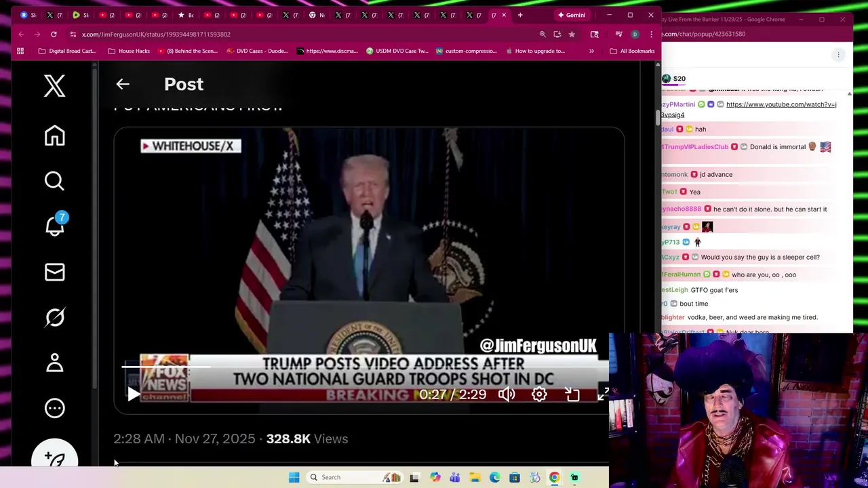
Task: Open Teams icon in taskbar
Action: (454, 477)
